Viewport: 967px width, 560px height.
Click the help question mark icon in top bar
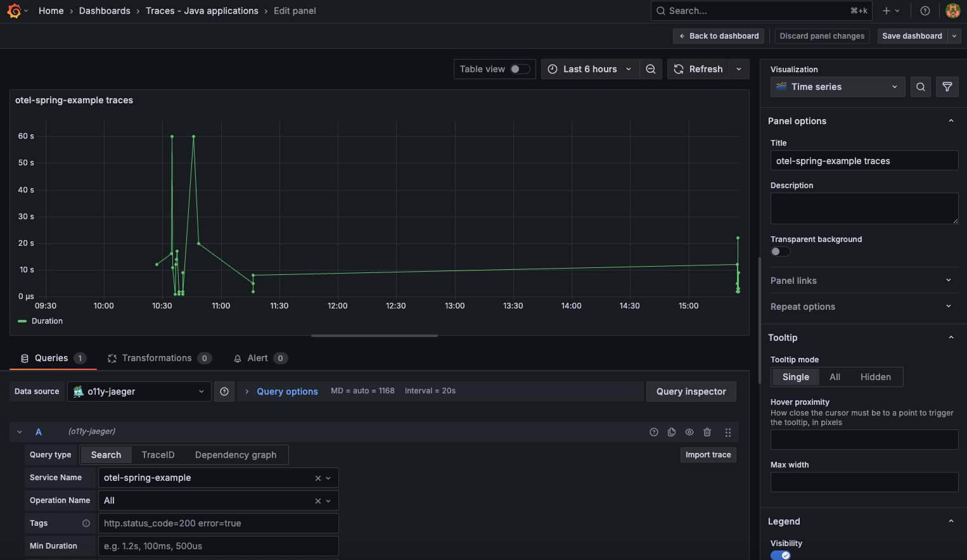click(925, 11)
